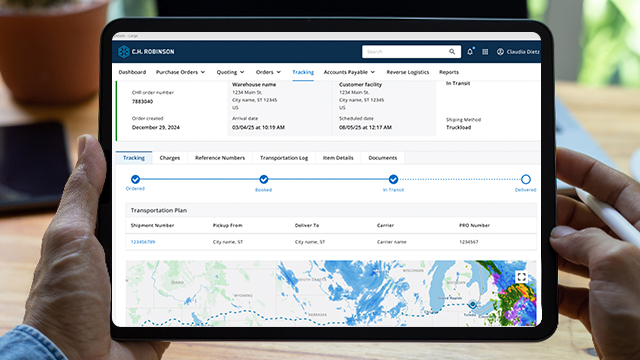The height and width of the screenshot is (360, 640).
Task: Switch to the Charges tab
Action: pyautogui.click(x=170, y=158)
